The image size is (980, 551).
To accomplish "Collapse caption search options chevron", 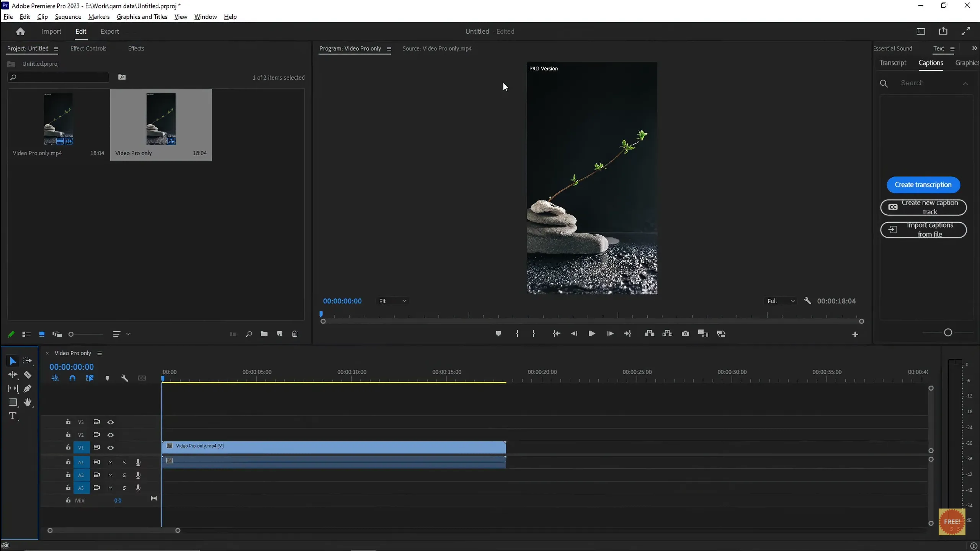I will point(965,83).
